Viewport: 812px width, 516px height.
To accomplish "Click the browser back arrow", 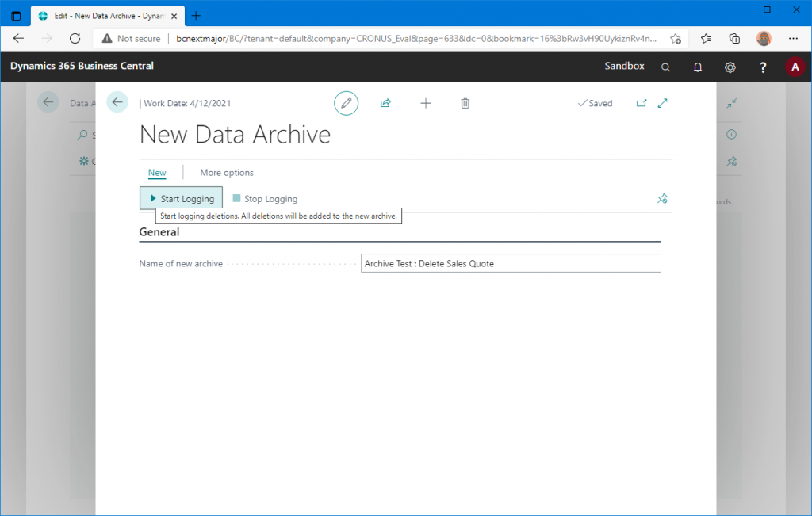I will click(19, 38).
